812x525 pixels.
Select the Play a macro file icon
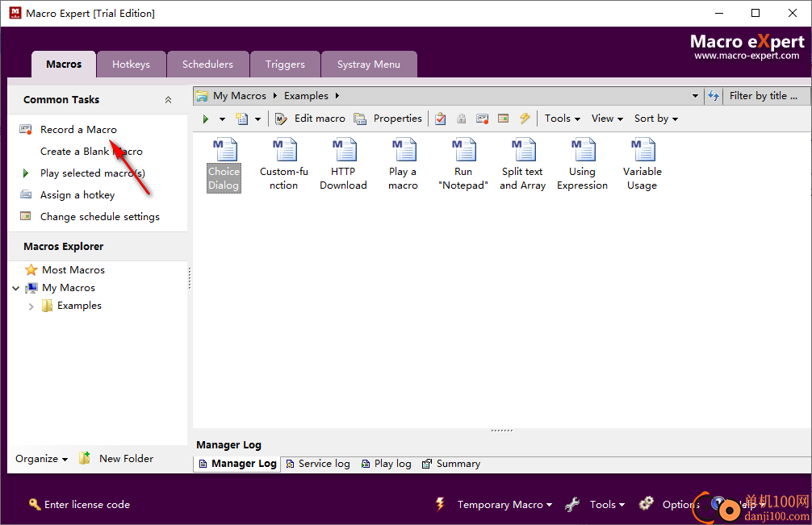403,165
